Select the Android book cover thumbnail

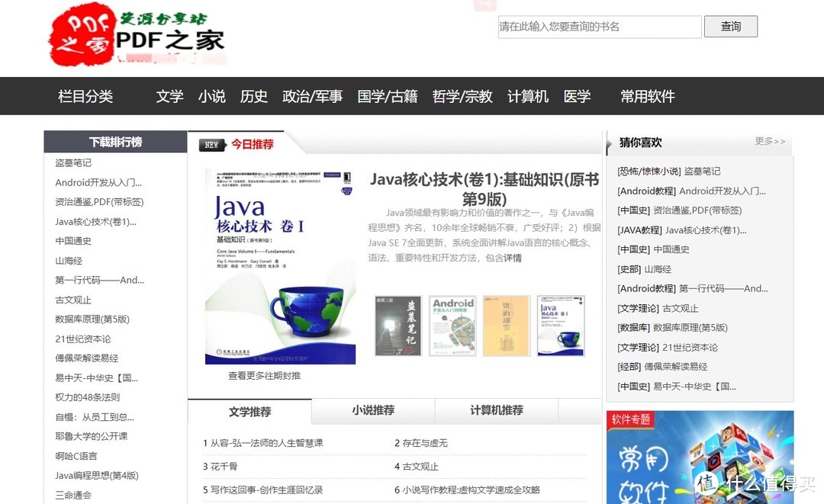pyautogui.click(x=452, y=326)
